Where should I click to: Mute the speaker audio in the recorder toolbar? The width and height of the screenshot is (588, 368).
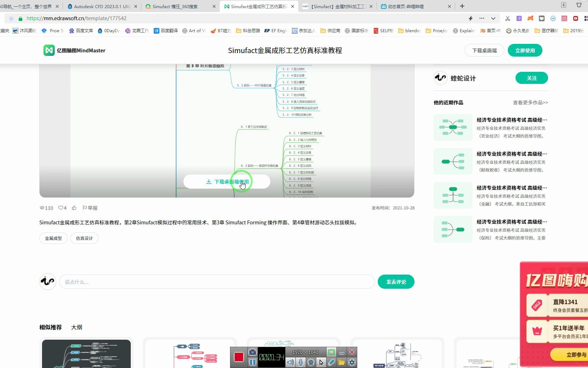tap(290, 362)
